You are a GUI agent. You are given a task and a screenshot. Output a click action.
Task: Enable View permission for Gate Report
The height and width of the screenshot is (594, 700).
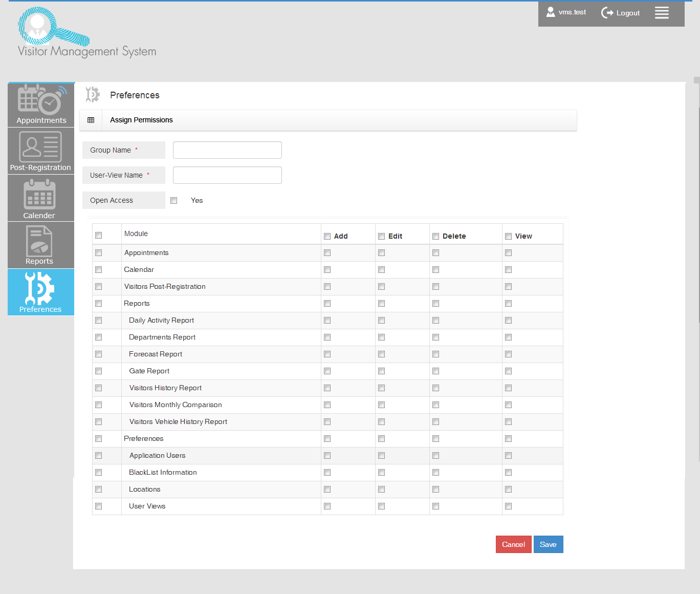click(x=509, y=371)
